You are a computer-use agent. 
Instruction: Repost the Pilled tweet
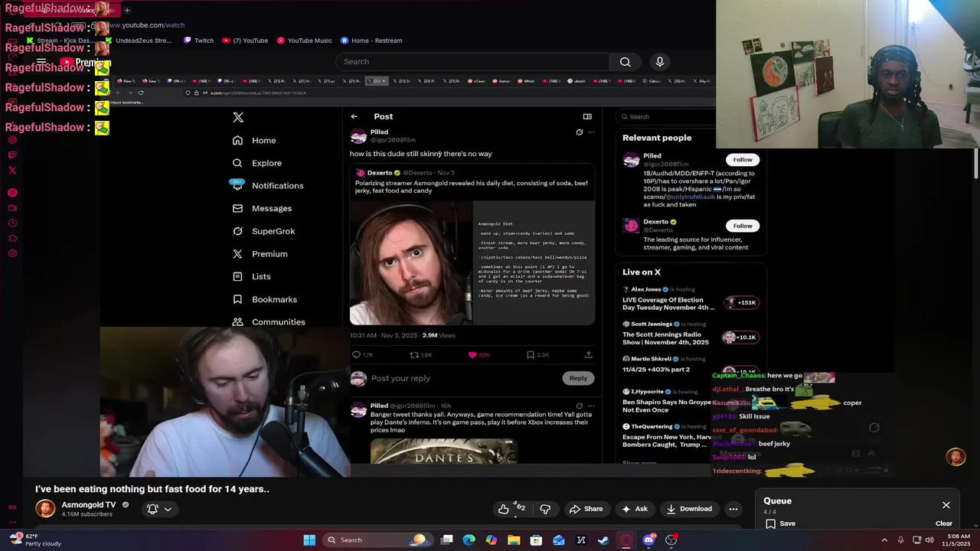pos(414,355)
